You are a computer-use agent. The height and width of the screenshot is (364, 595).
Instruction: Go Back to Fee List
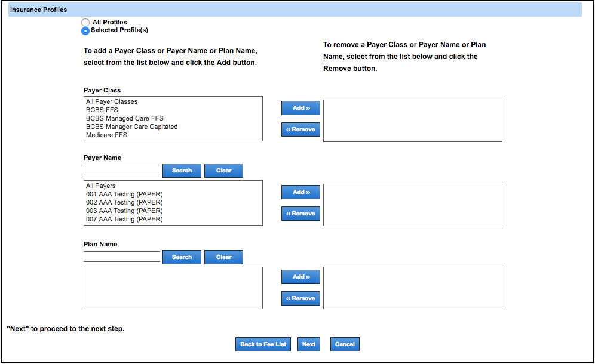263,344
